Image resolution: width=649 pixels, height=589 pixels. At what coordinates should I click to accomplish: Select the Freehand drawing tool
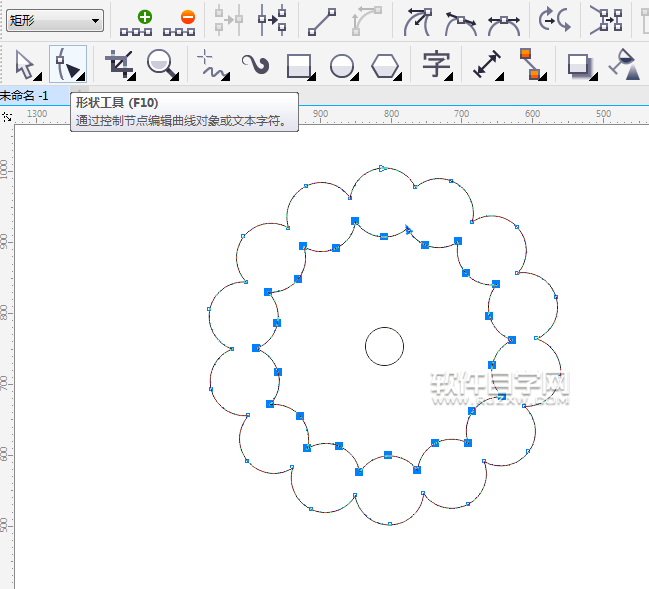click(x=213, y=64)
